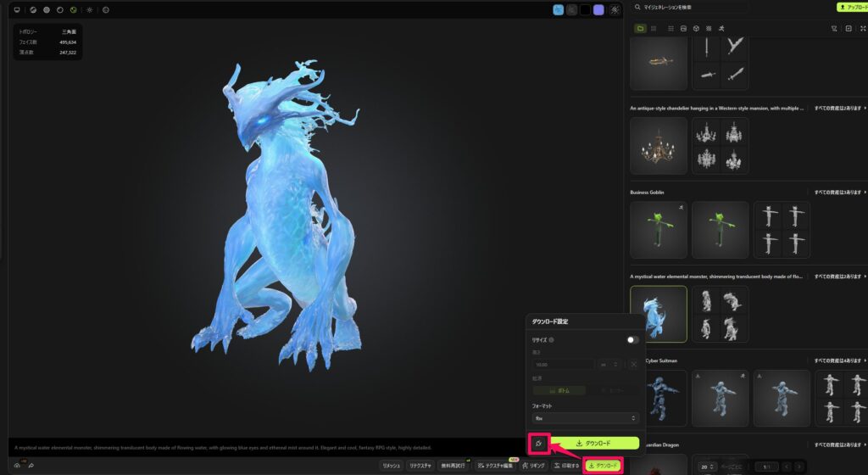This screenshot has height=475, width=868.
Task: Go to next page arrow in pagination
Action: [x=798, y=467]
